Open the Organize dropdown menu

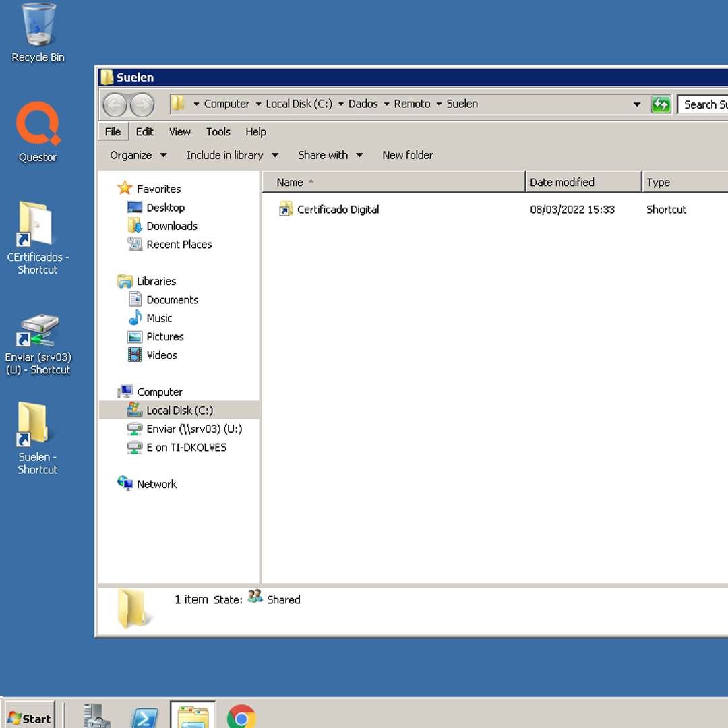pyautogui.click(x=138, y=155)
